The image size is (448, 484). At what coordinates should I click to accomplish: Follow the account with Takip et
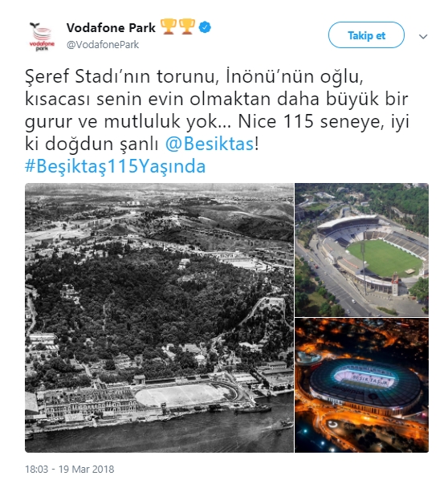click(x=366, y=35)
